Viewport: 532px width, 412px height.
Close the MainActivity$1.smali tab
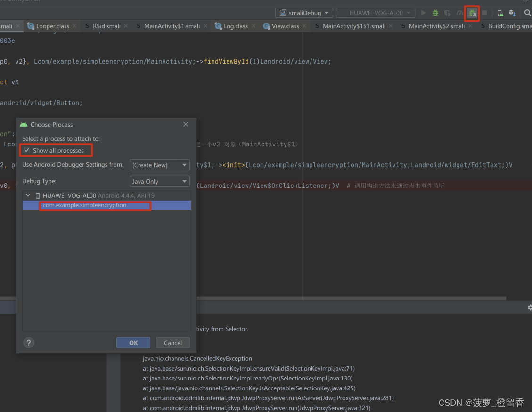point(205,26)
